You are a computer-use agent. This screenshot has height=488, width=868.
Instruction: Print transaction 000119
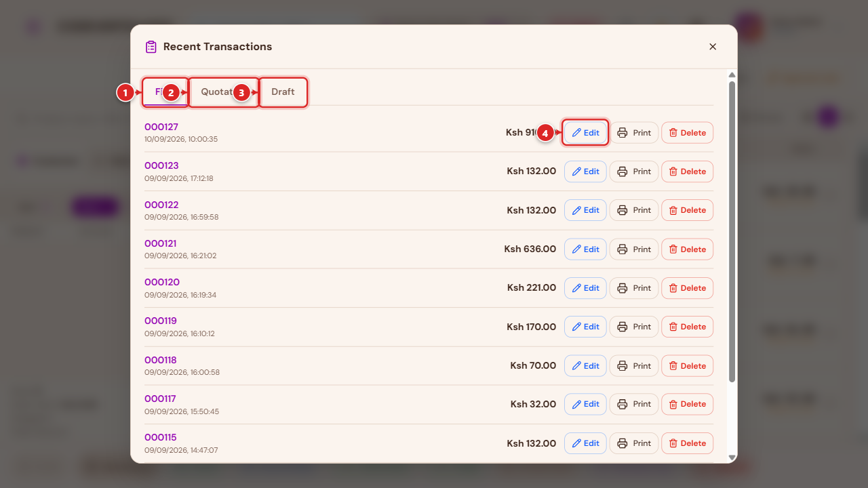coord(634,327)
